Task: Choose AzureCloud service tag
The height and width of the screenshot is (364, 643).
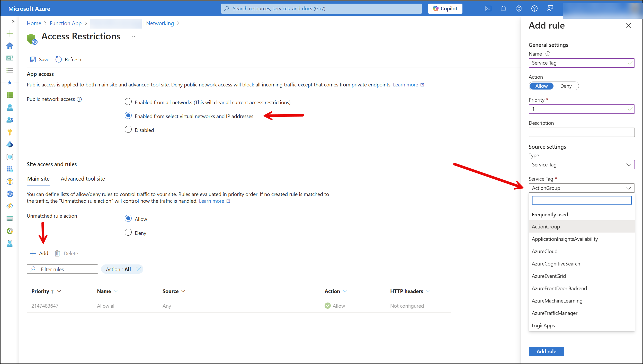Action: tap(582, 251)
